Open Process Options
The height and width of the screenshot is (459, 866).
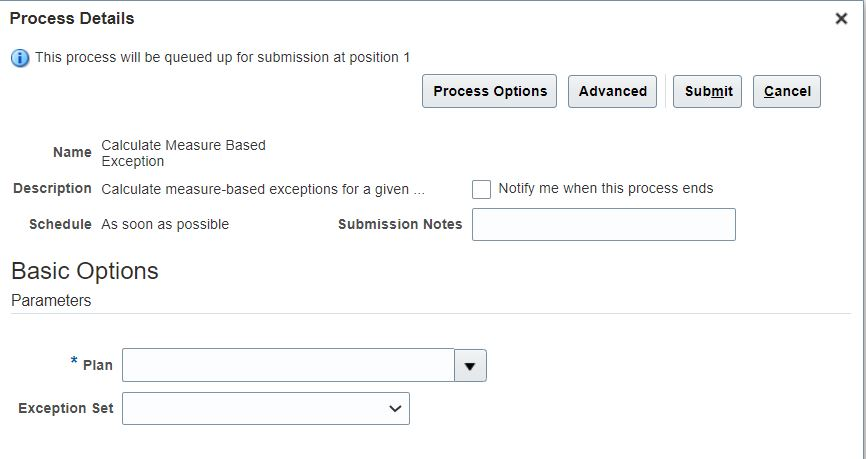coord(489,91)
